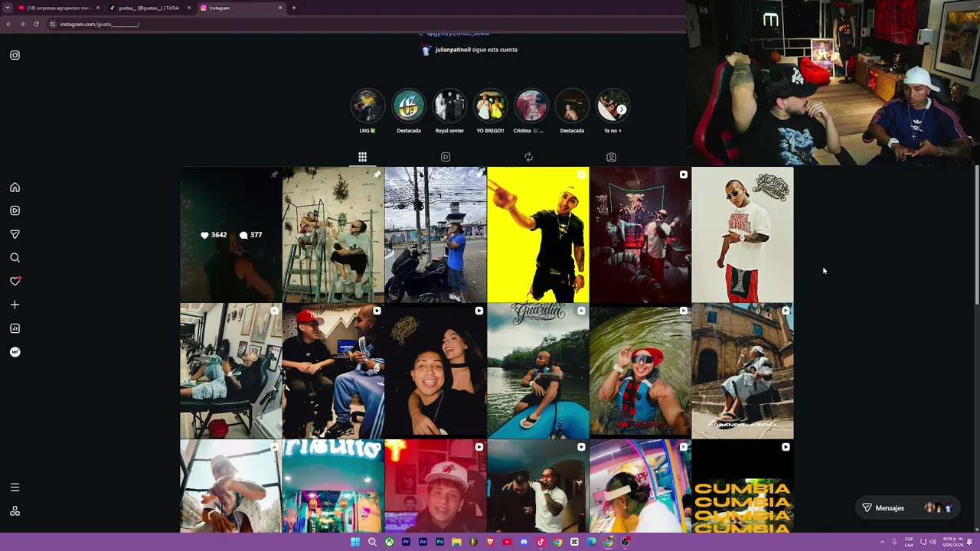Open the fisheye selfie in red life vest post
Viewport: 980px width, 551px height.
(x=640, y=371)
